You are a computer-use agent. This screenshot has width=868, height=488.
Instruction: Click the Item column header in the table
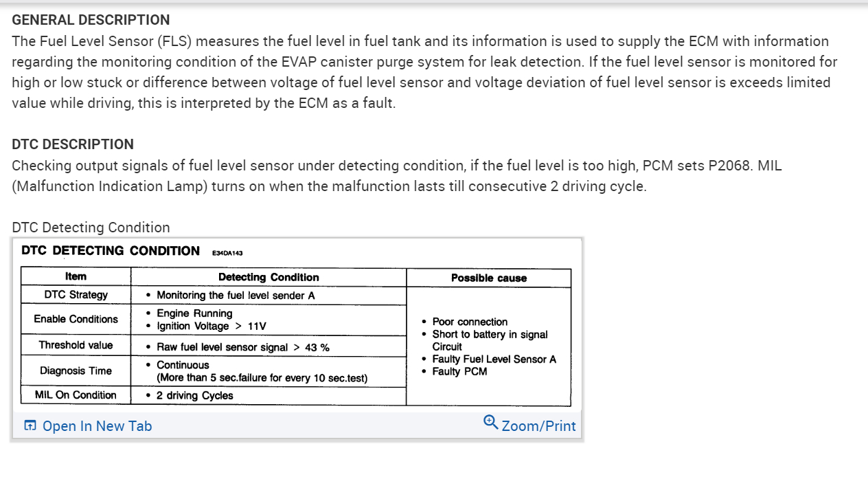(x=76, y=277)
